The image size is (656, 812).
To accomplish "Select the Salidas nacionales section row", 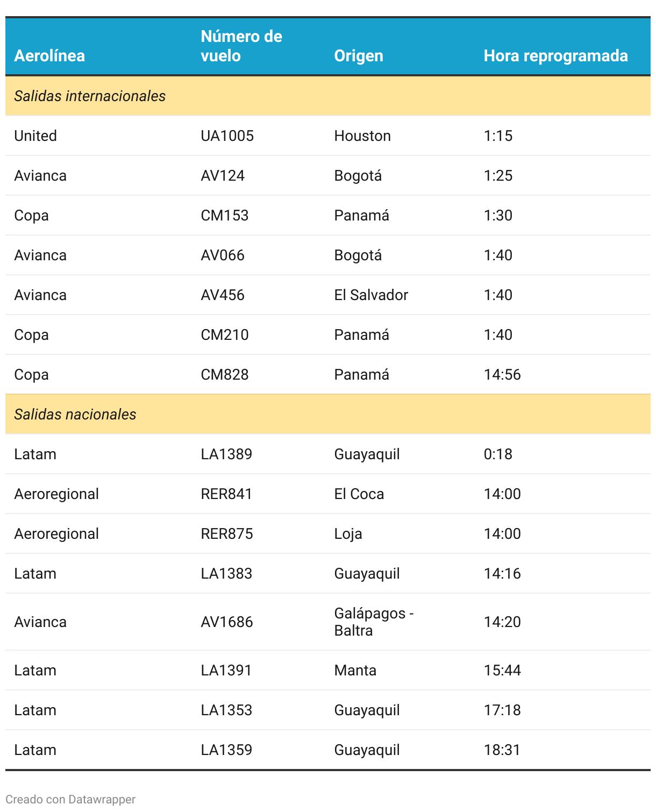I will pos(75,415).
